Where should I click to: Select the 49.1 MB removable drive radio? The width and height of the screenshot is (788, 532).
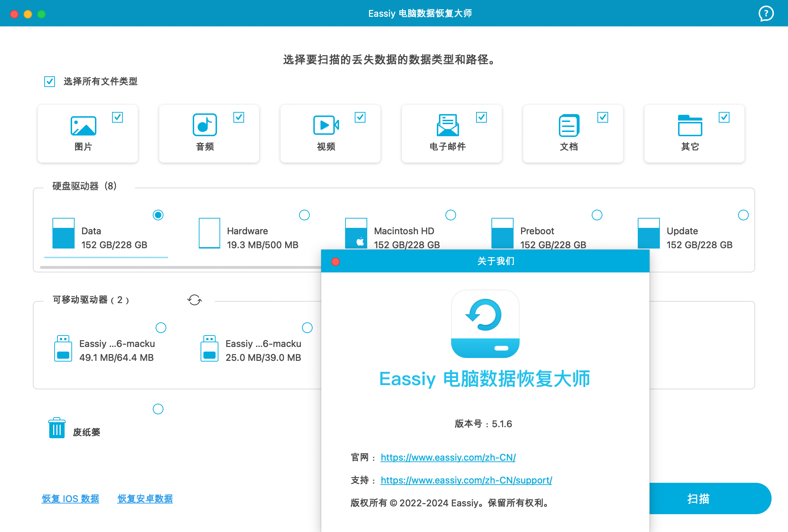[x=161, y=328]
